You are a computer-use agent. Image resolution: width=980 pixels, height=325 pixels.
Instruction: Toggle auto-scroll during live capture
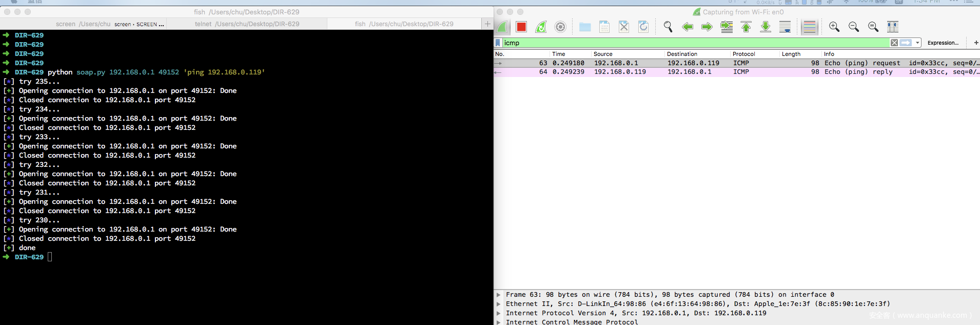click(785, 27)
